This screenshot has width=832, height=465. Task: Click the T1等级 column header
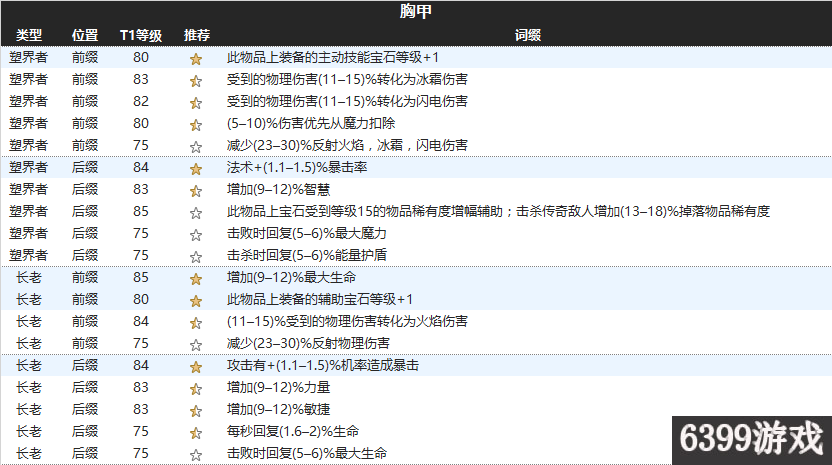click(x=141, y=35)
